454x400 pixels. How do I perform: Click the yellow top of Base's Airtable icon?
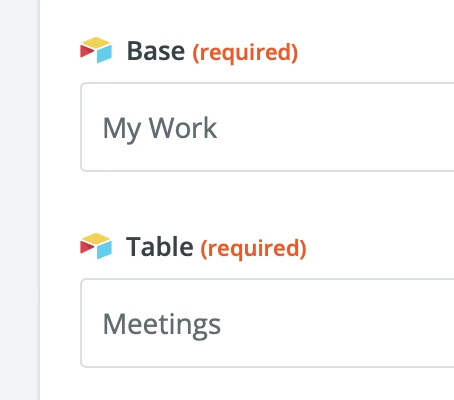tap(96, 42)
